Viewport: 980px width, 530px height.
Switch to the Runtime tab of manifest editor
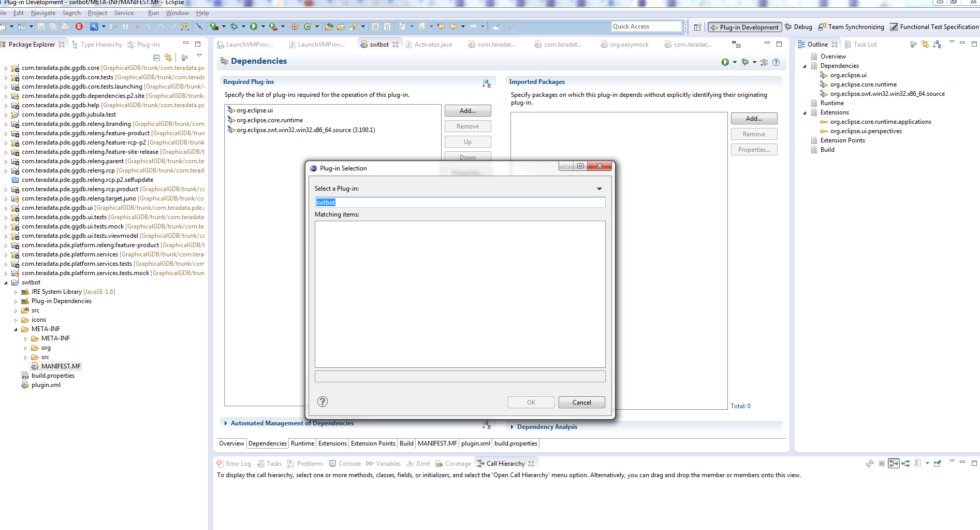point(302,443)
